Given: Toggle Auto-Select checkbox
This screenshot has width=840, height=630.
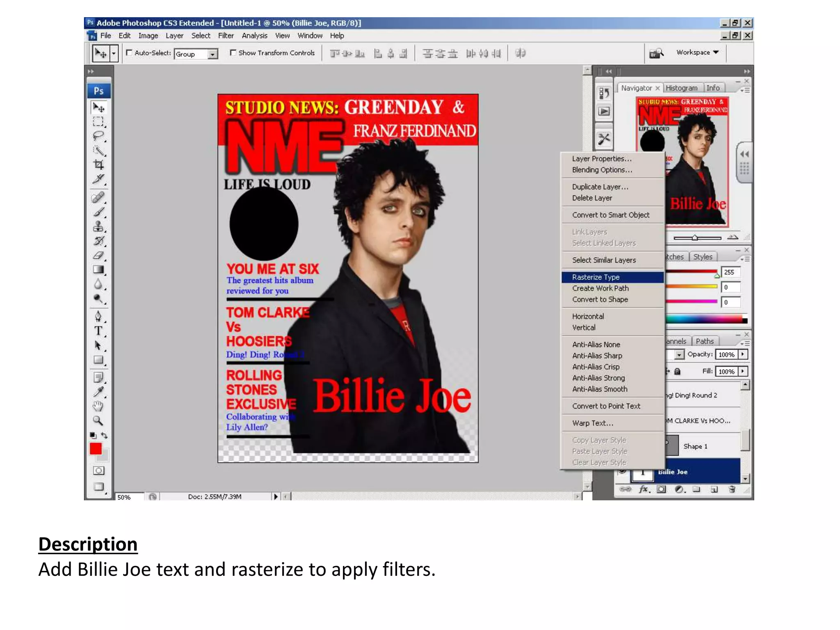Looking at the screenshot, I should (x=129, y=52).
